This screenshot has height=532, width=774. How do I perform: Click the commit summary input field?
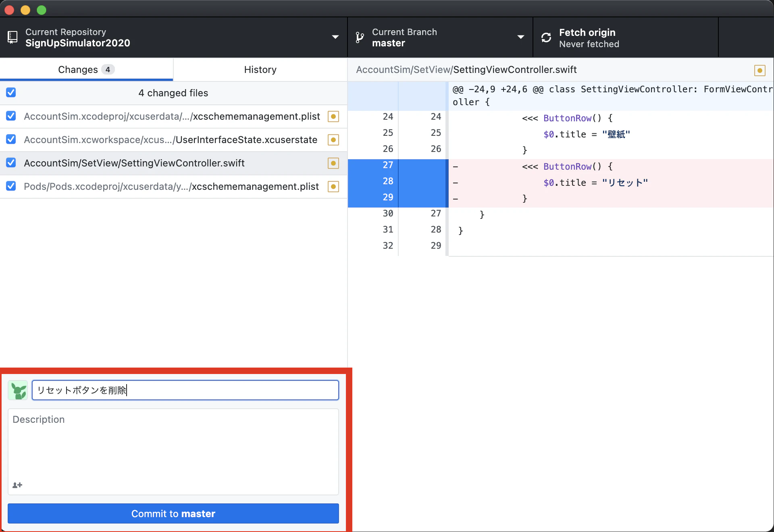click(185, 390)
